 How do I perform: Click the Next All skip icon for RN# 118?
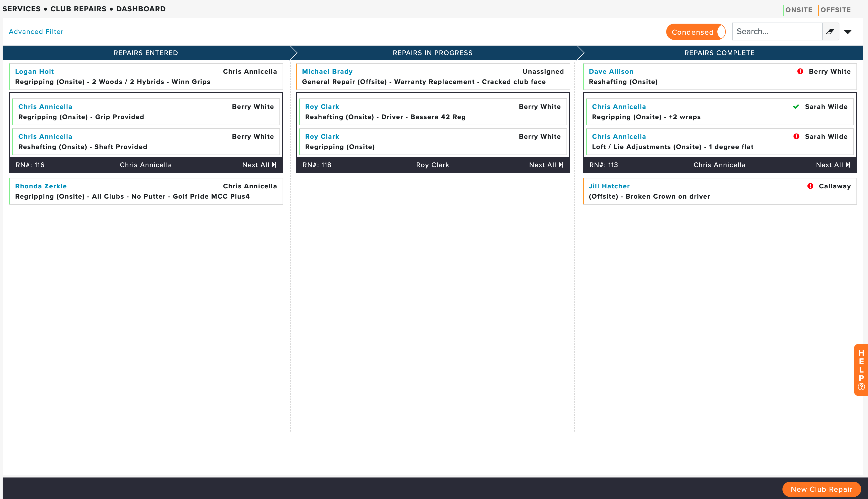tap(561, 165)
